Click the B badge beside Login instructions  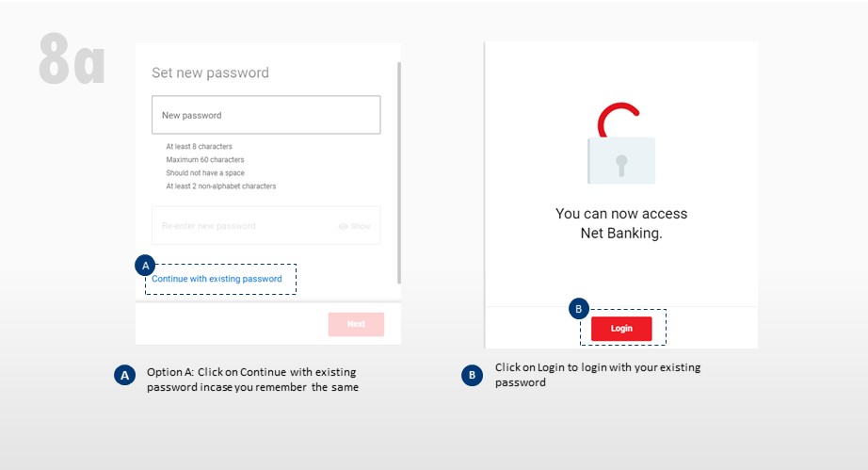[473, 375]
